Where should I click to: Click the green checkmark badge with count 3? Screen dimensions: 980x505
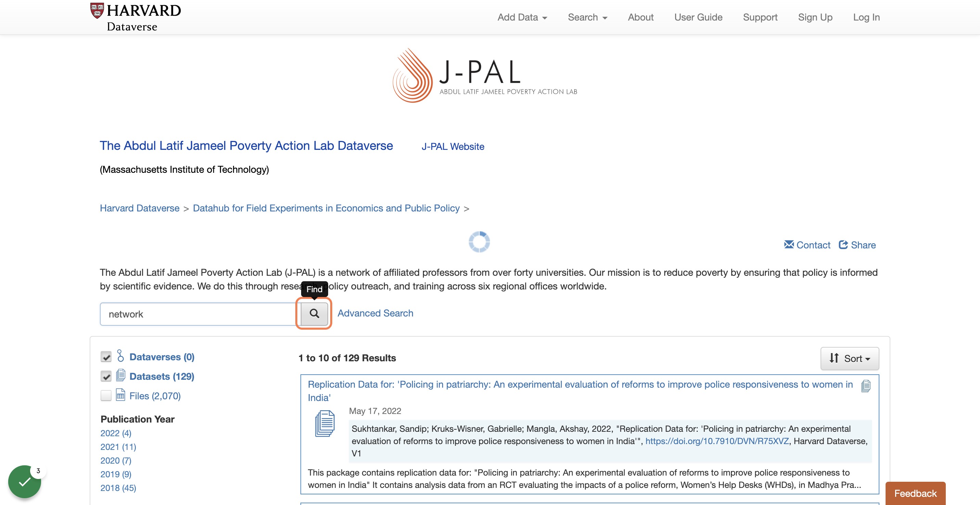(25, 481)
